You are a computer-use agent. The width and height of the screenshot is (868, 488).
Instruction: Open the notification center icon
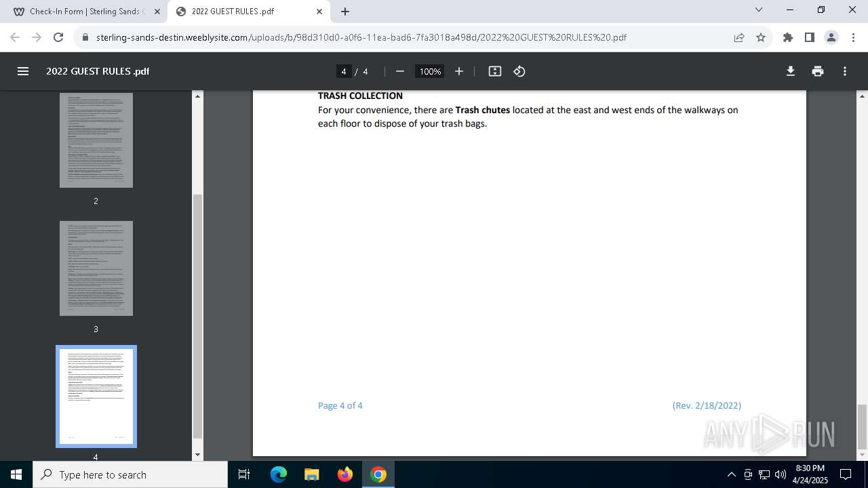846,474
